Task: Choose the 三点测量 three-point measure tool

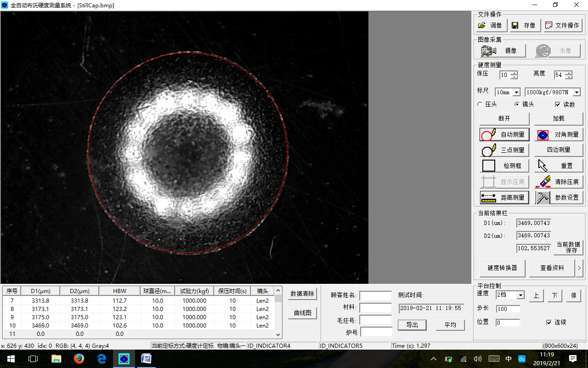Action: 504,150
